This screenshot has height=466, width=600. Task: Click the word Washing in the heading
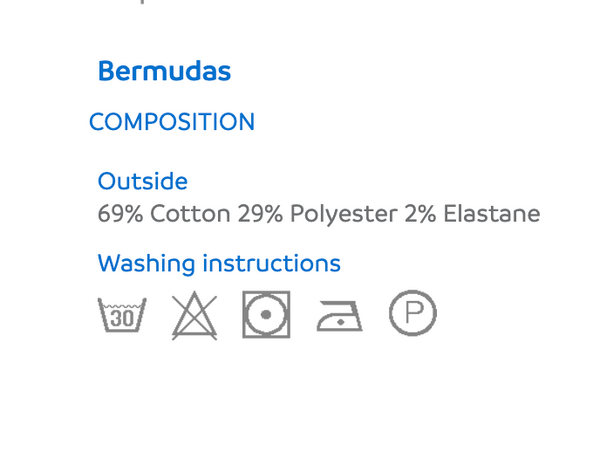(x=147, y=264)
